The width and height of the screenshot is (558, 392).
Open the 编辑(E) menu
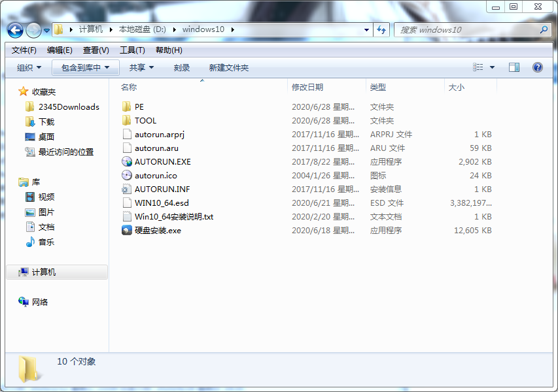pos(60,50)
